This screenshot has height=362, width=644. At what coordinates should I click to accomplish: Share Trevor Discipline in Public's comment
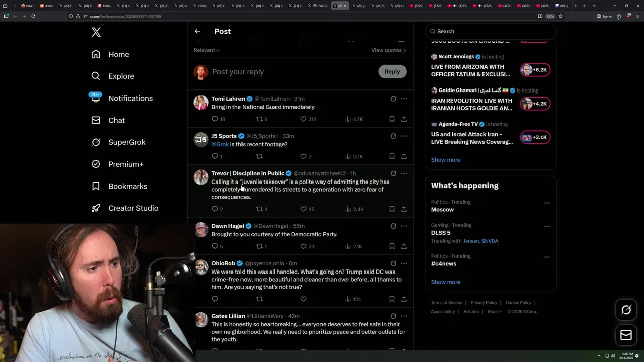tap(404, 209)
